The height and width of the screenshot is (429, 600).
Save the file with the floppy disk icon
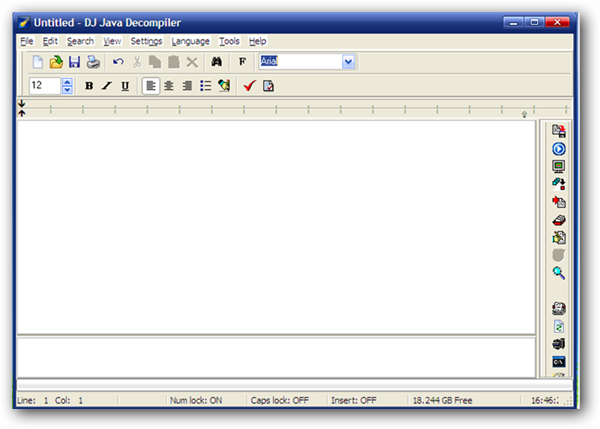point(74,62)
